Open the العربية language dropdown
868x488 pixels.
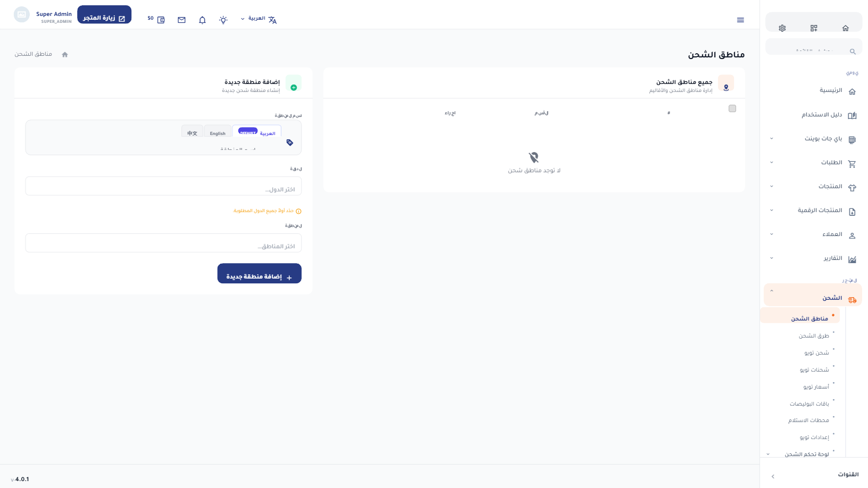[258, 19]
